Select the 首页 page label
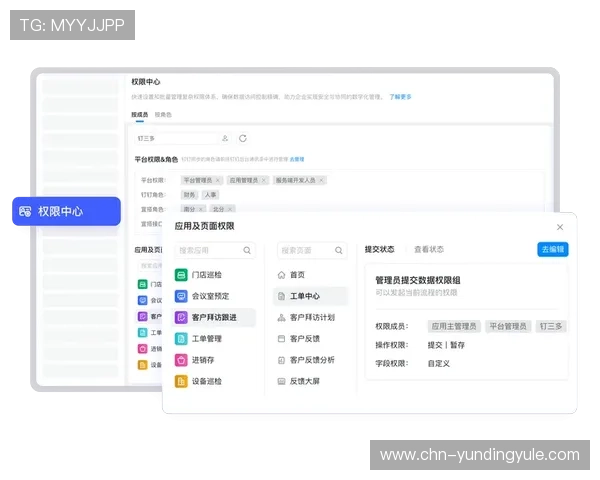The height and width of the screenshot is (480, 600). pyautogui.click(x=297, y=275)
